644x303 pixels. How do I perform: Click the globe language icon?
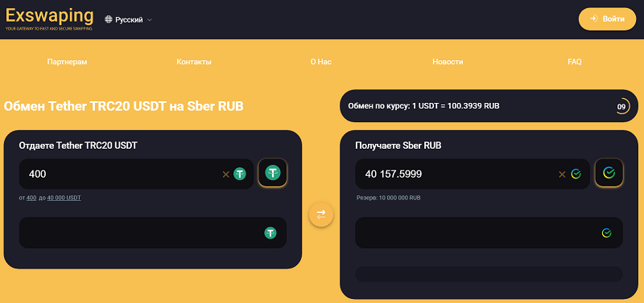click(x=109, y=19)
